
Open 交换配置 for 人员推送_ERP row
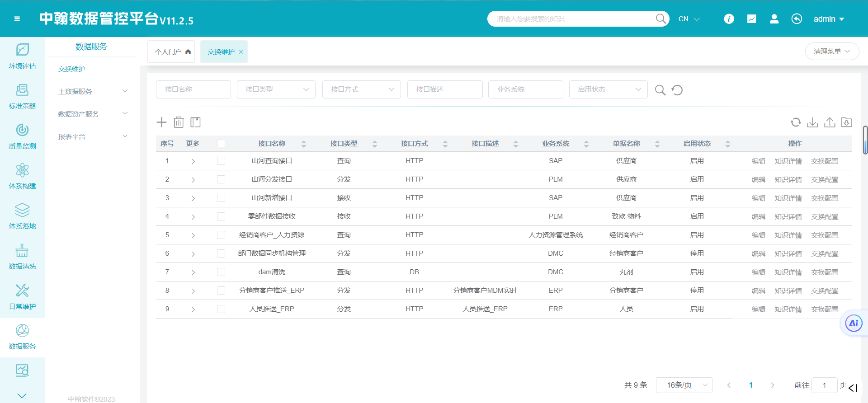(825, 309)
